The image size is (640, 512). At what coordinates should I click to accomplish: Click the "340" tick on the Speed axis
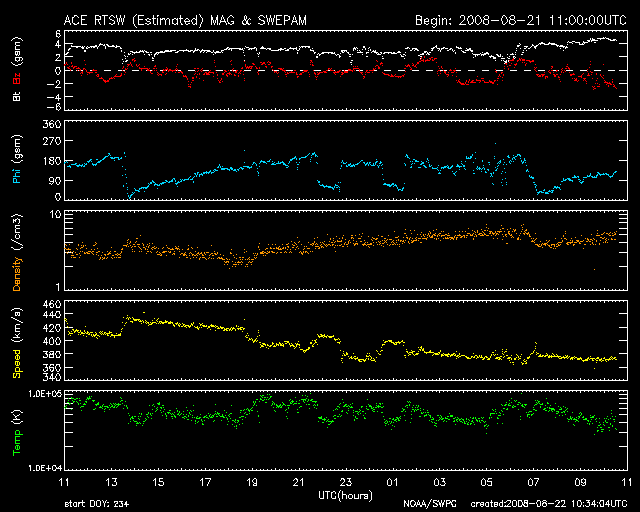click(52, 376)
